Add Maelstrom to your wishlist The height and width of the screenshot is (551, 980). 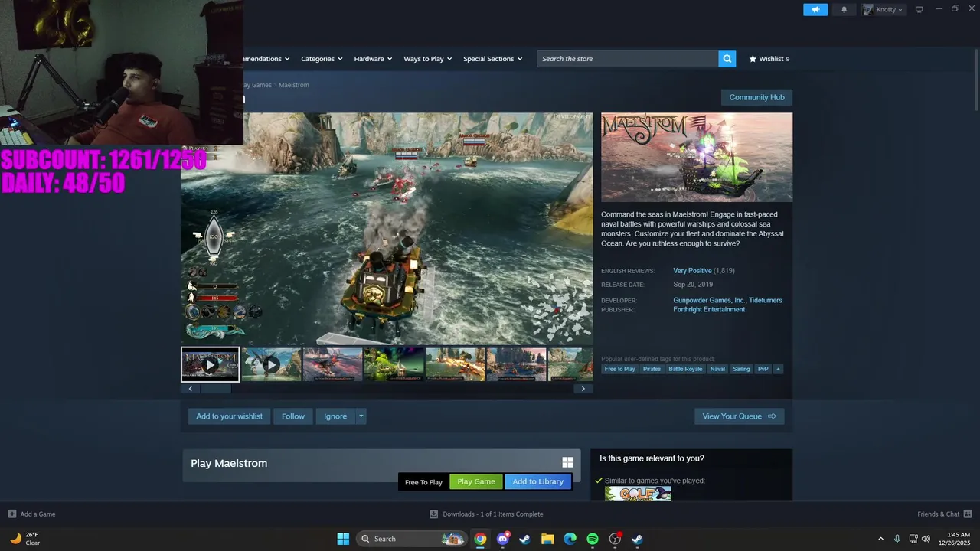(229, 416)
